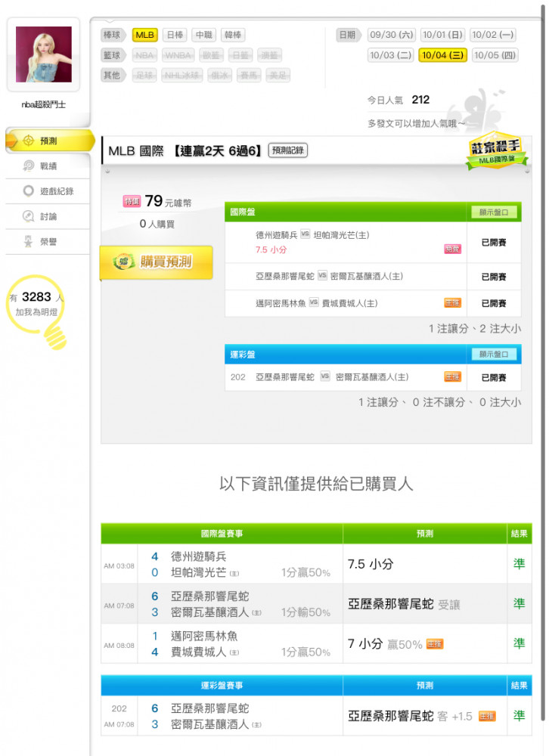
Task: Click the 遊戲紀錄 circle icon
Action: [x=29, y=191]
